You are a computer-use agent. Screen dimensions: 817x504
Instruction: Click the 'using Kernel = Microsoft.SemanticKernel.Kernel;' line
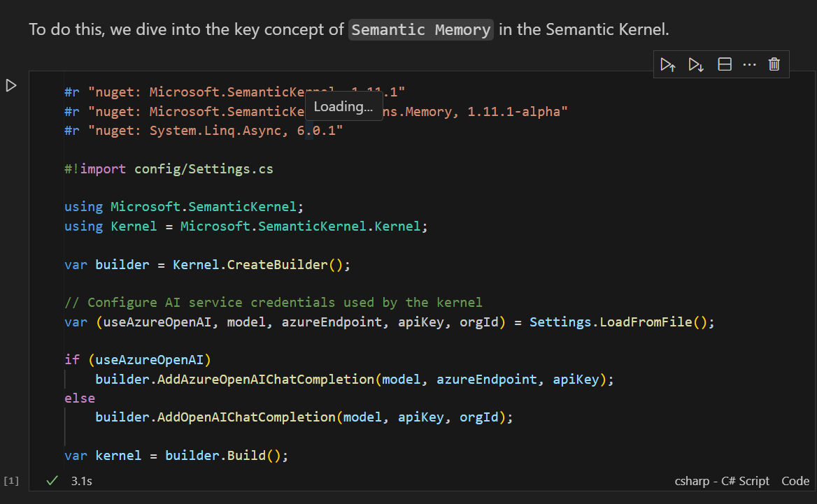click(x=246, y=226)
